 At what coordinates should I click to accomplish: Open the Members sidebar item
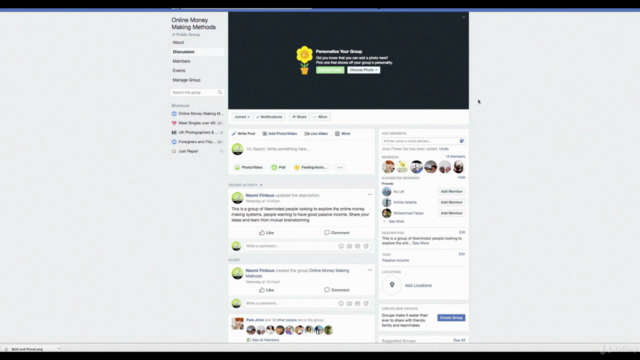tap(181, 61)
